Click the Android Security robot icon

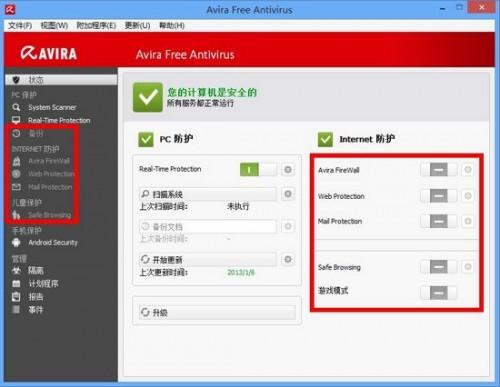pyautogui.click(x=16, y=242)
